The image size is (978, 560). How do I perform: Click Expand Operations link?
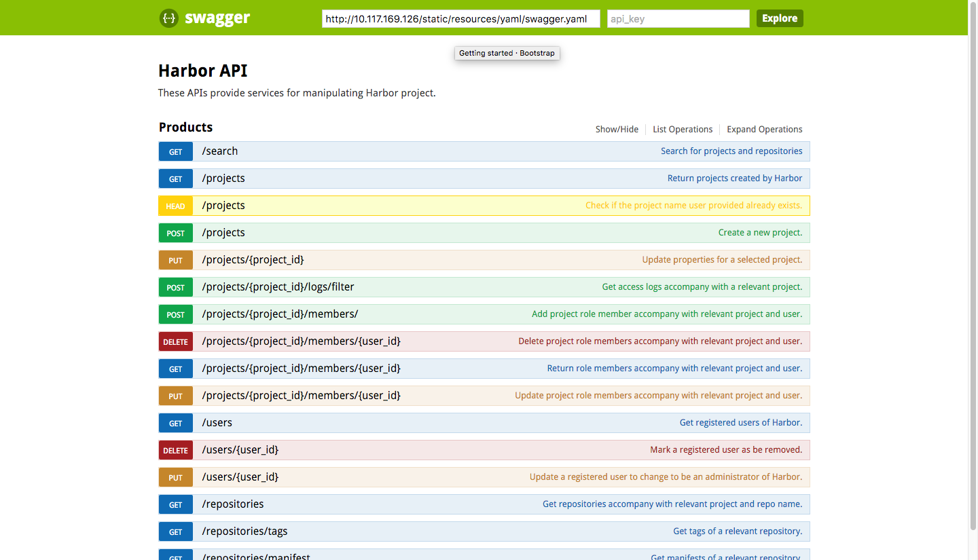tap(765, 129)
